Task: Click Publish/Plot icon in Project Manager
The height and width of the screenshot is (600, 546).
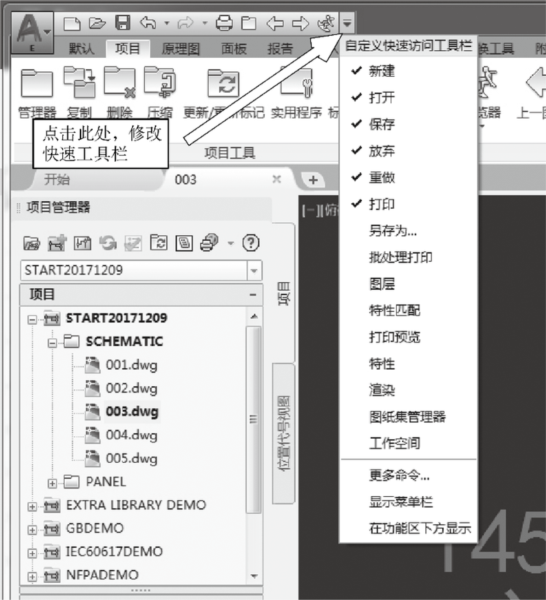Action: 209,243
